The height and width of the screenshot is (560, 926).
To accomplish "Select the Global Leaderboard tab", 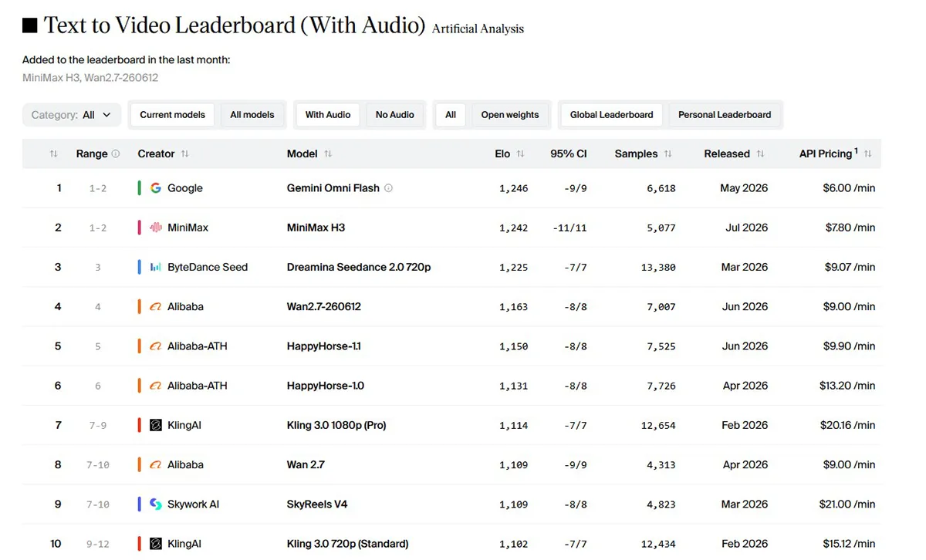I will (x=611, y=115).
